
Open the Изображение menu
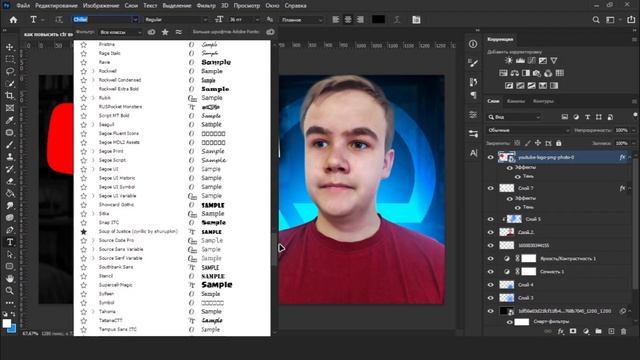101,6
